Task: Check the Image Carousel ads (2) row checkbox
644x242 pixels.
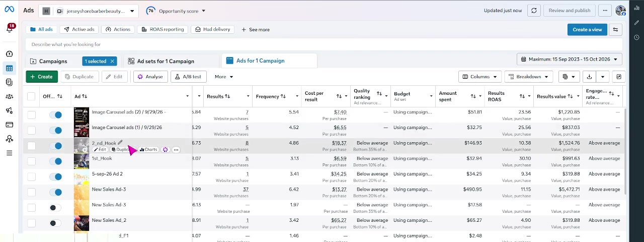Action: [31, 115]
